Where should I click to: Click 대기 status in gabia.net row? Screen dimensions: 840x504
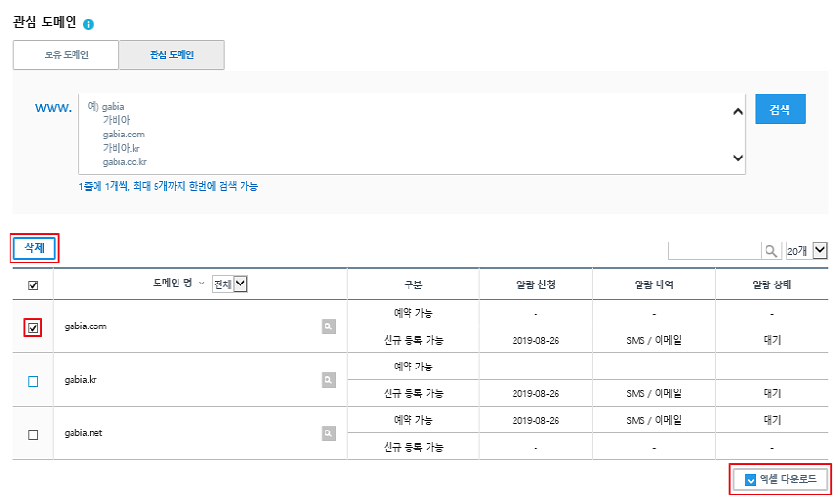pyautogui.click(x=772, y=420)
